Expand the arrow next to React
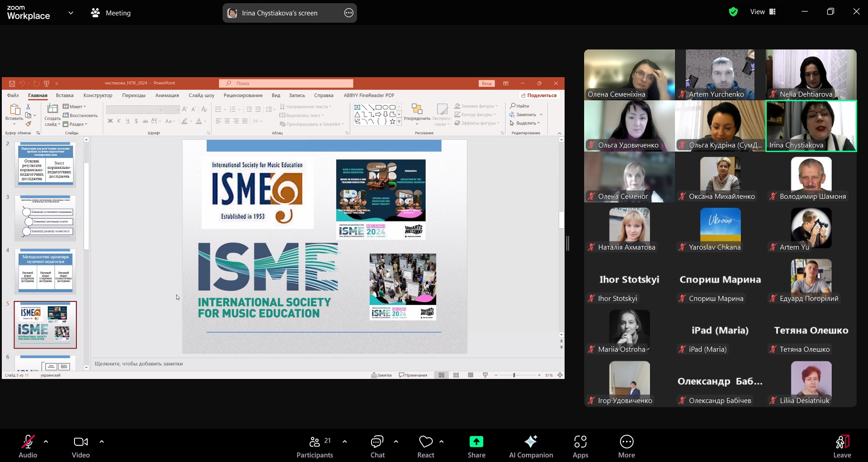 coord(441,441)
